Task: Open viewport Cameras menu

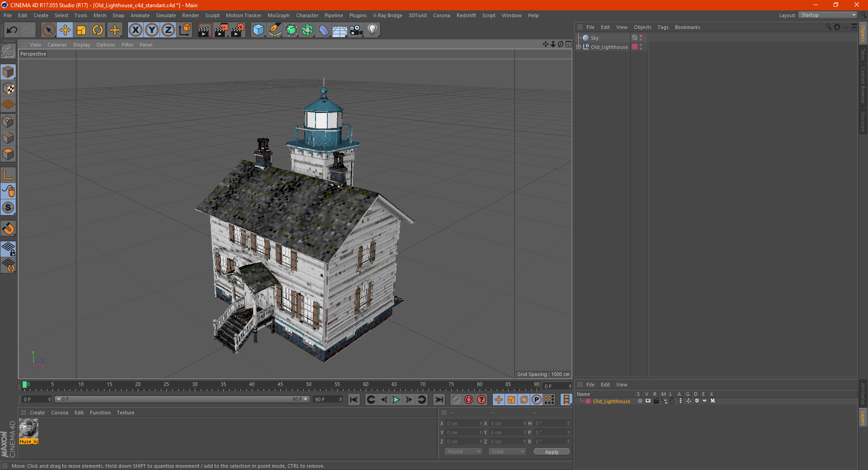Action: point(57,45)
